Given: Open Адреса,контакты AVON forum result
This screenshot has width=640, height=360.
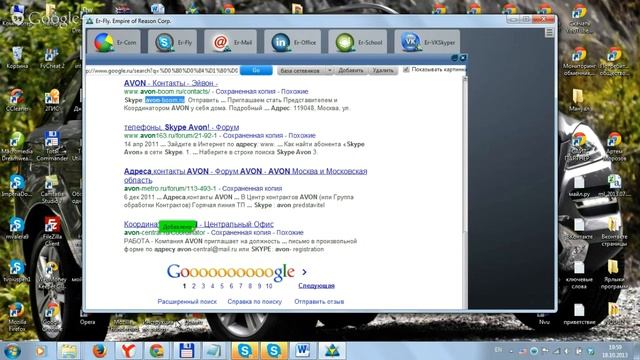Looking at the screenshot, I should coord(245,176).
